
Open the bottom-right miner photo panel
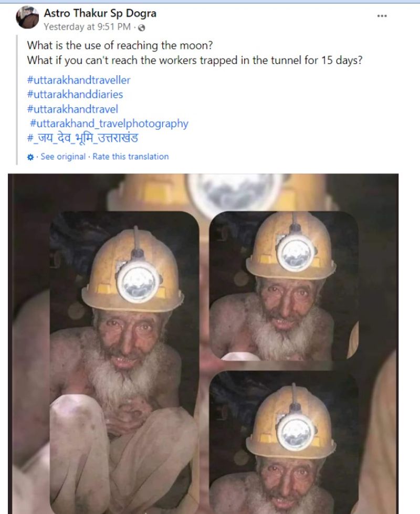(284, 443)
